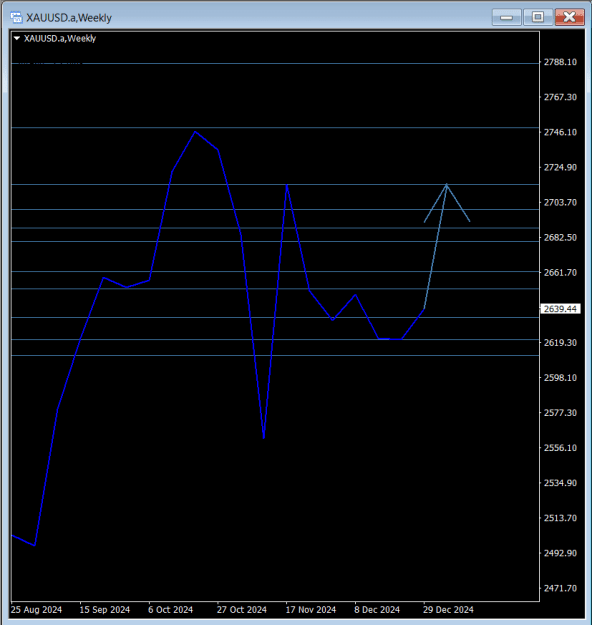Minimize the XAUUSD.a Weekly chart window

(x=506, y=17)
